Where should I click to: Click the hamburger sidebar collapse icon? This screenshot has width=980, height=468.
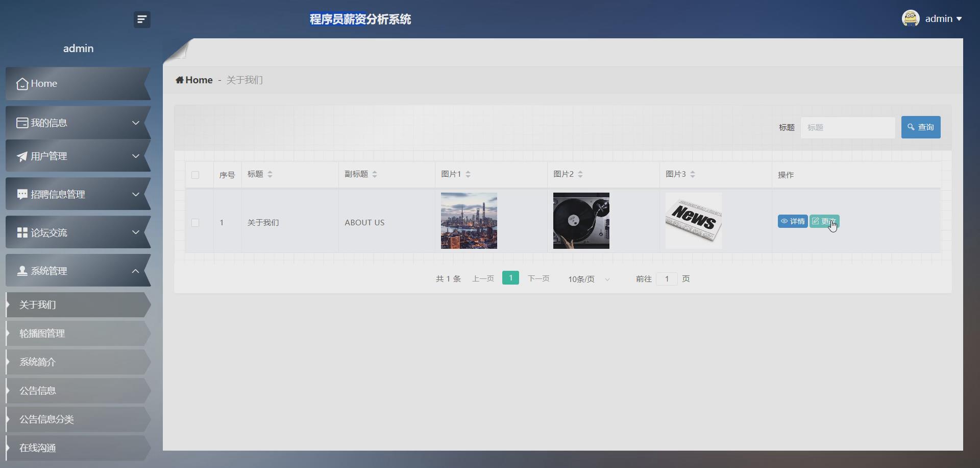[x=141, y=19]
